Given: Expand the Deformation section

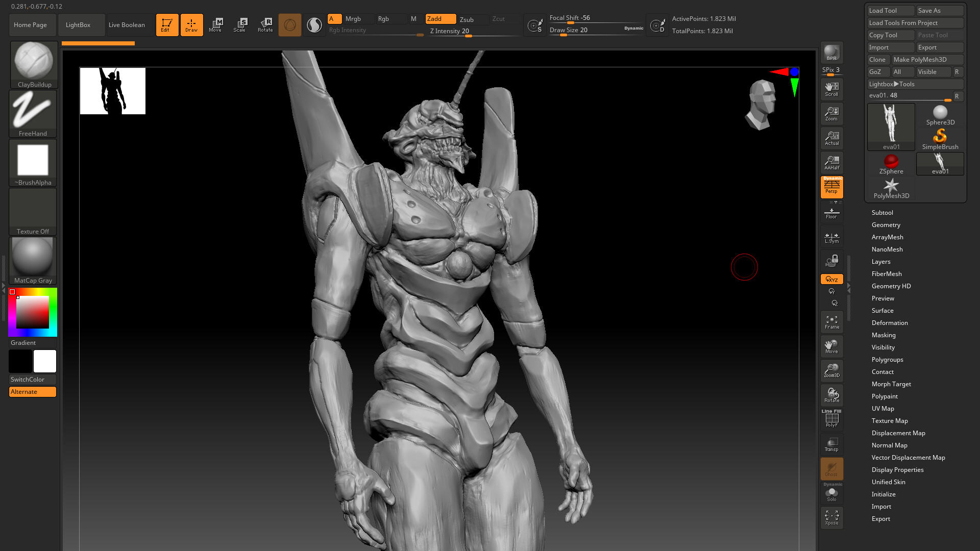Looking at the screenshot, I should (889, 323).
